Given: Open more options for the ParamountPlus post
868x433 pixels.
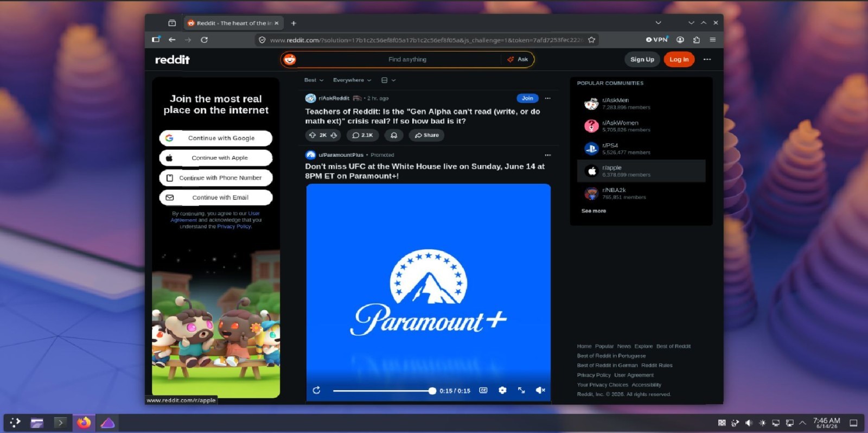Looking at the screenshot, I should point(547,155).
